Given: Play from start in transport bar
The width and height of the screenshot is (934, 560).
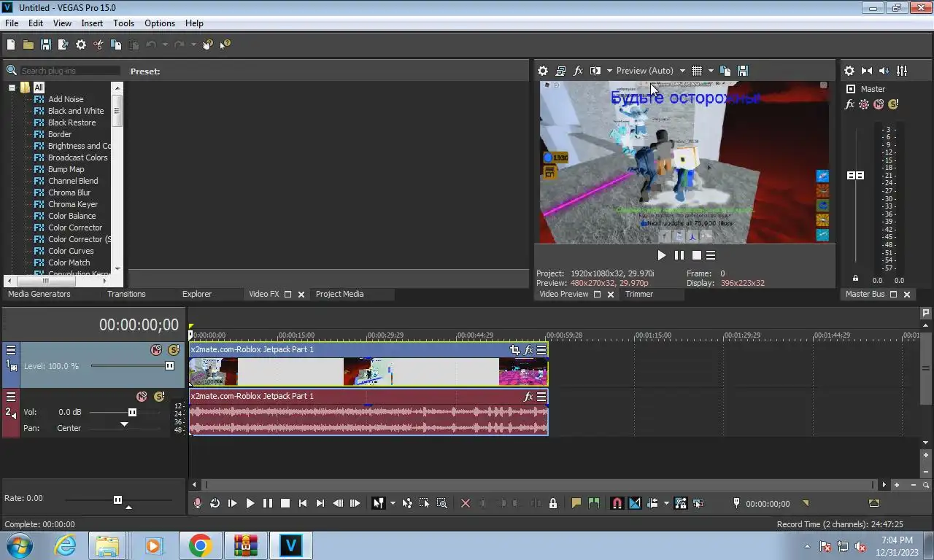Looking at the screenshot, I should pos(233,503).
